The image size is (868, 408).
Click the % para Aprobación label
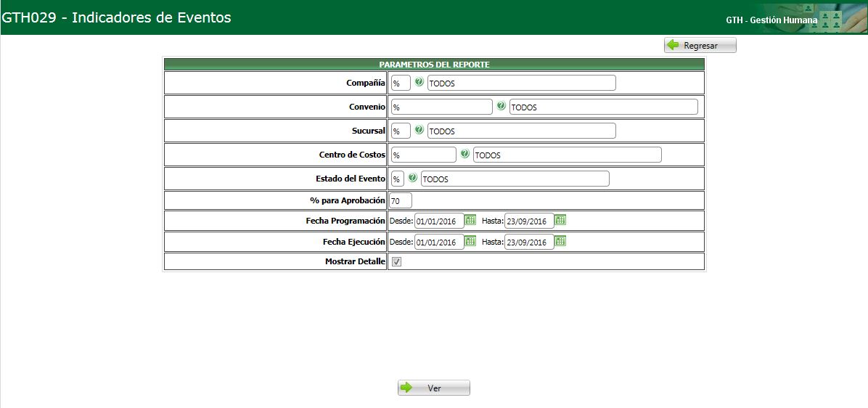pos(347,200)
